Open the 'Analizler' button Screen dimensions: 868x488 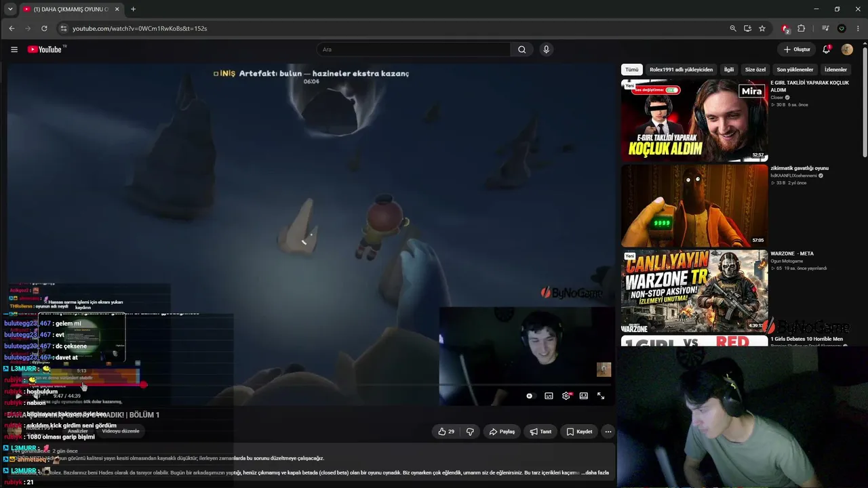77,431
